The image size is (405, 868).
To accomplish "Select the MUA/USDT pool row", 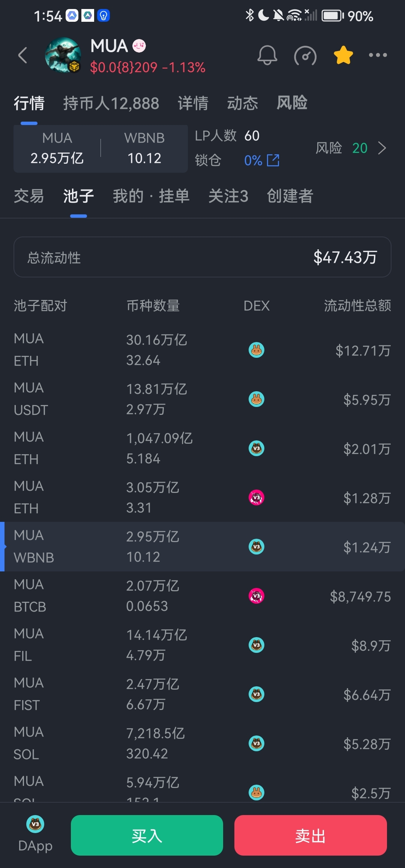I will pos(202,399).
